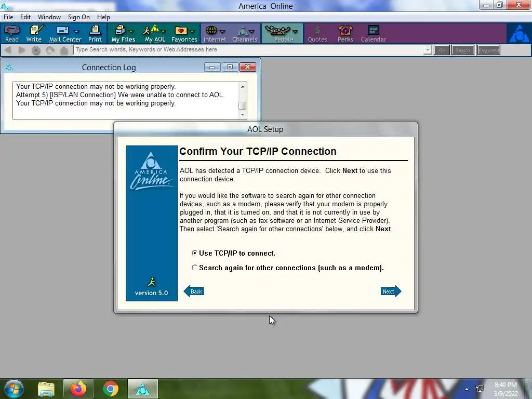Viewport: 532px width, 399px height.
Task: Open Windows Start orb
Action: pyautogui.click(x=14, y=389)
